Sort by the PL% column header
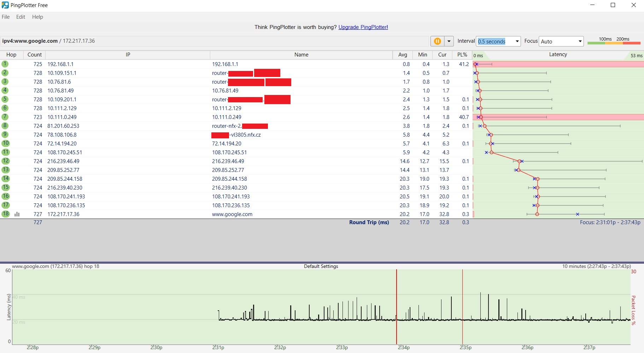The image size is (644, 353). coord(462,55)
